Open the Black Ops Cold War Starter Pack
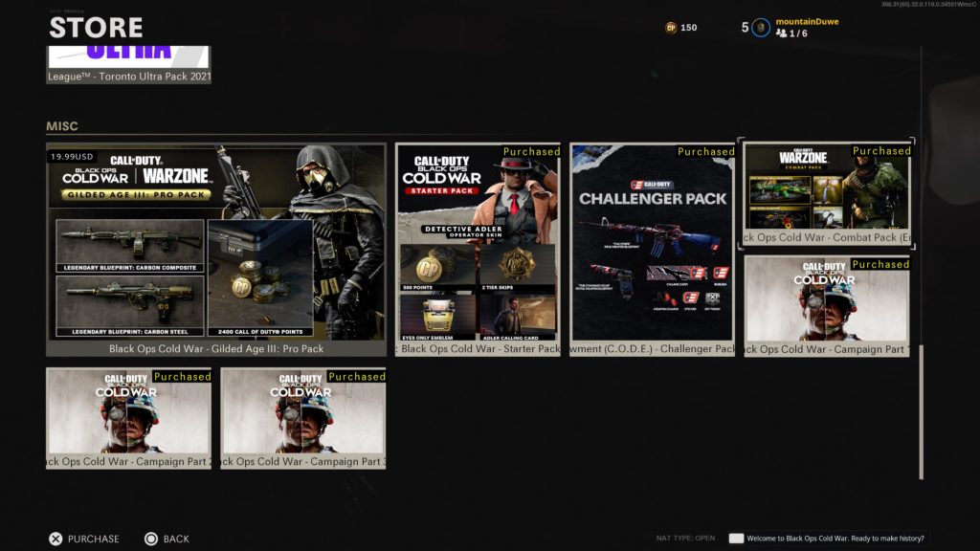The width and height of the screenshot is (980, 551). [x=479, y=250]
